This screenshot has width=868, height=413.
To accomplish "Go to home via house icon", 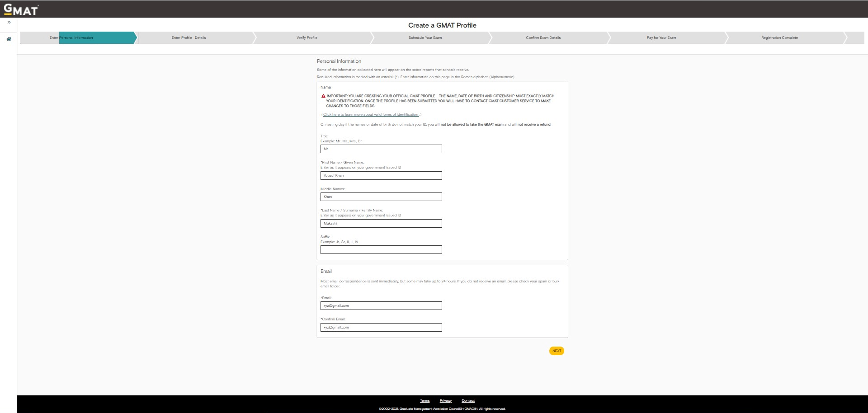I will [9, 39].
